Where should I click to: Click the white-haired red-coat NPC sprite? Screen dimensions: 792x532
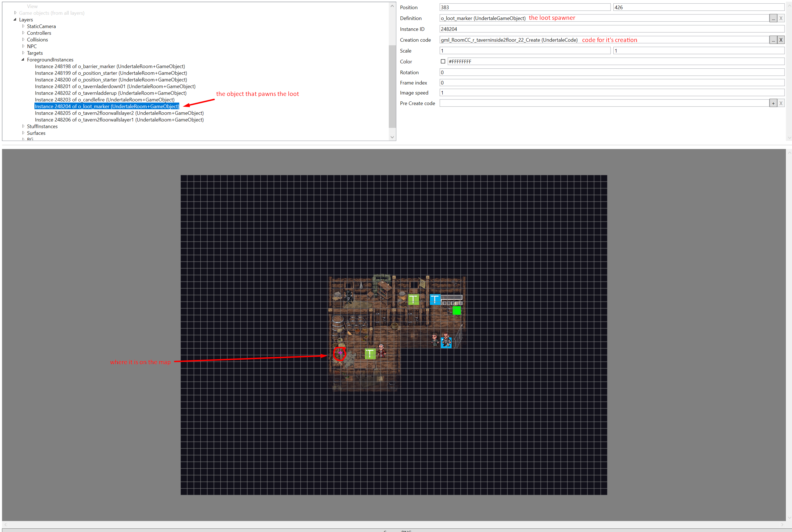pos(382,350)
